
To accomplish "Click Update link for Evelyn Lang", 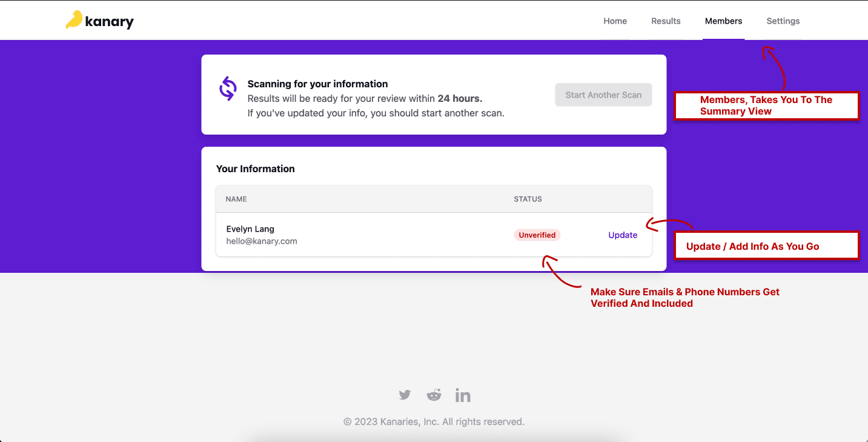I will pos(623,235).
